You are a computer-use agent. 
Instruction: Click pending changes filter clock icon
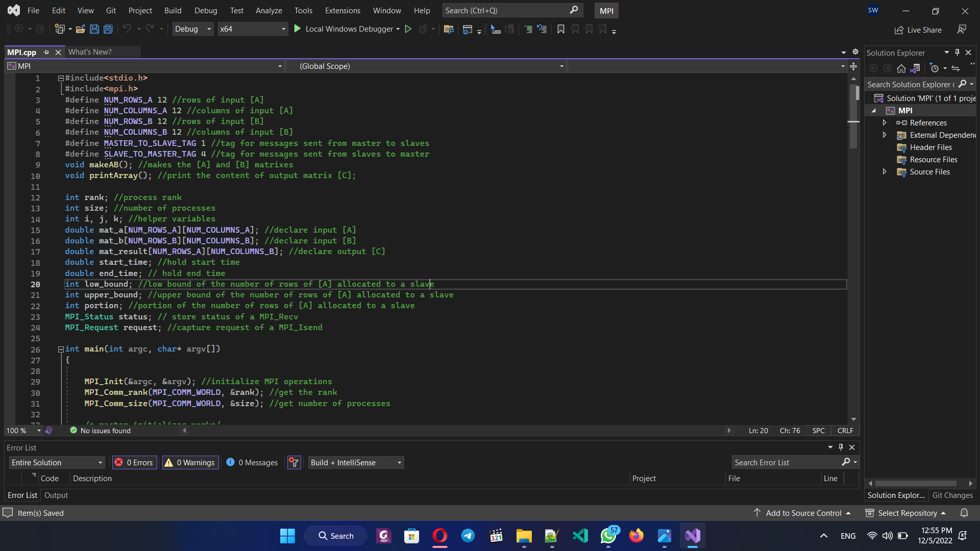(935, 68)
